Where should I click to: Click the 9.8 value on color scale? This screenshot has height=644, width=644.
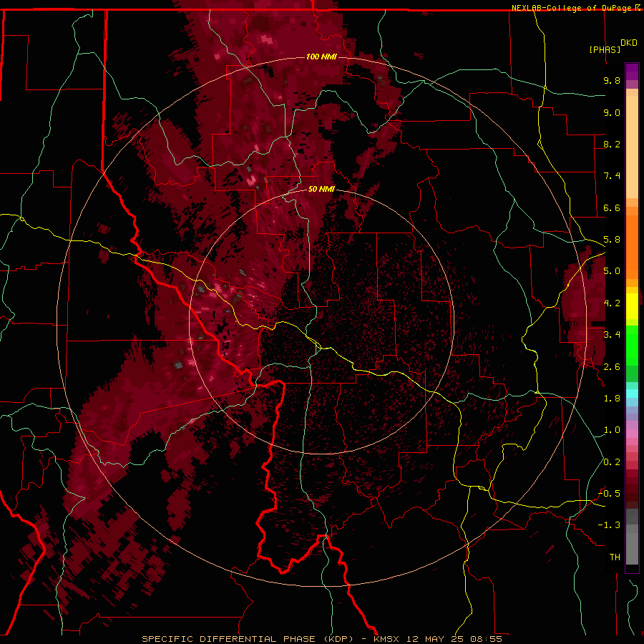(x=612, y=80)
